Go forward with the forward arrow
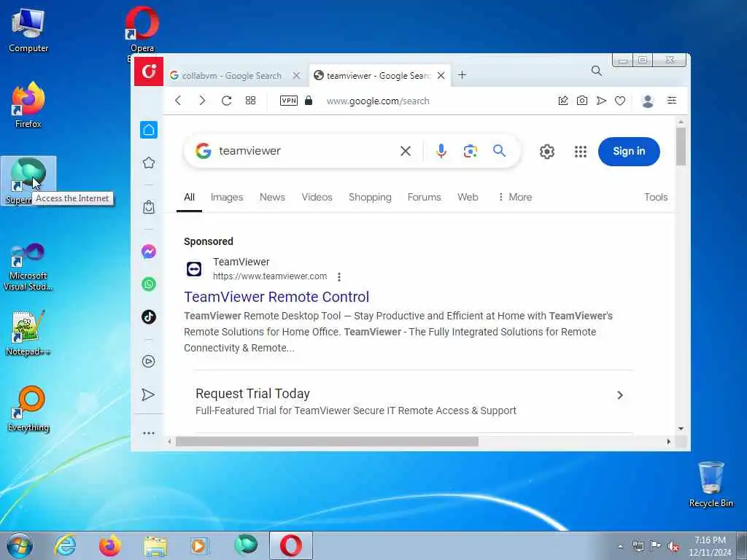Image resolution: width=747 pixels, height=560 pixels. [202, 101]
